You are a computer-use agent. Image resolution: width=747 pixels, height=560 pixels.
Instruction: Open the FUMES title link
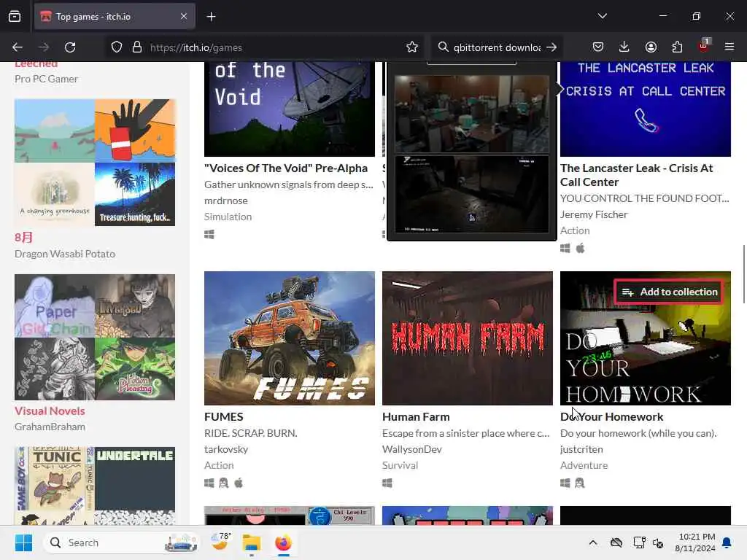[223, 416]
